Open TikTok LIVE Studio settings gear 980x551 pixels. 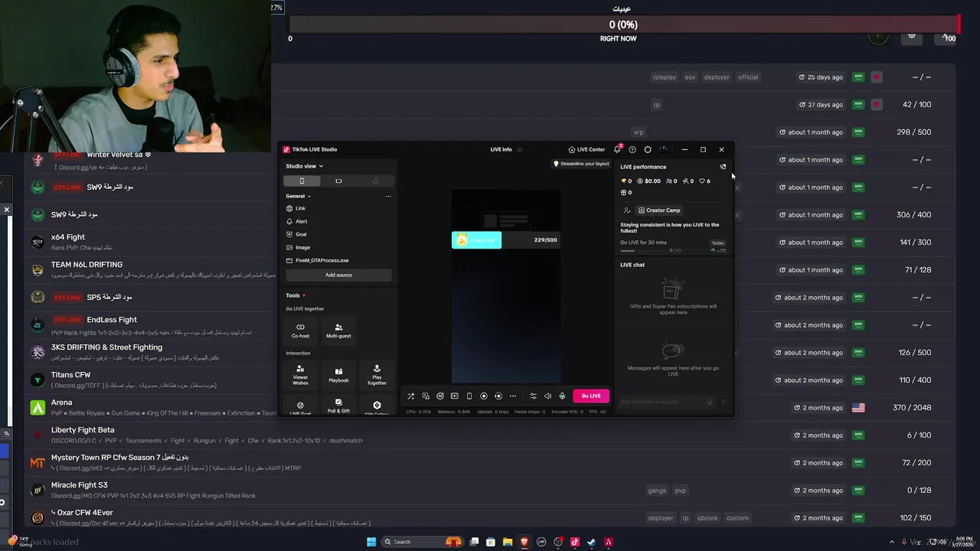pyautogui.click(x=648, y=149)
